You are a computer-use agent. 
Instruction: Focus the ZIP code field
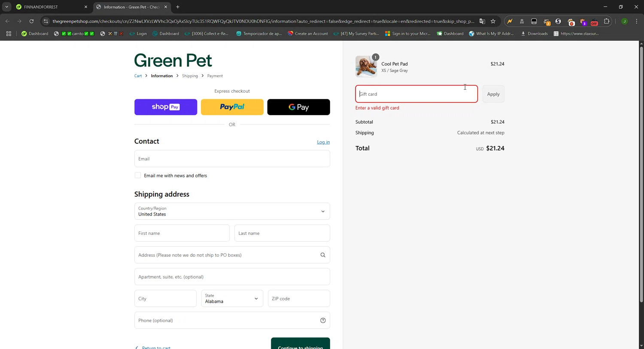(x=299, y=298)
